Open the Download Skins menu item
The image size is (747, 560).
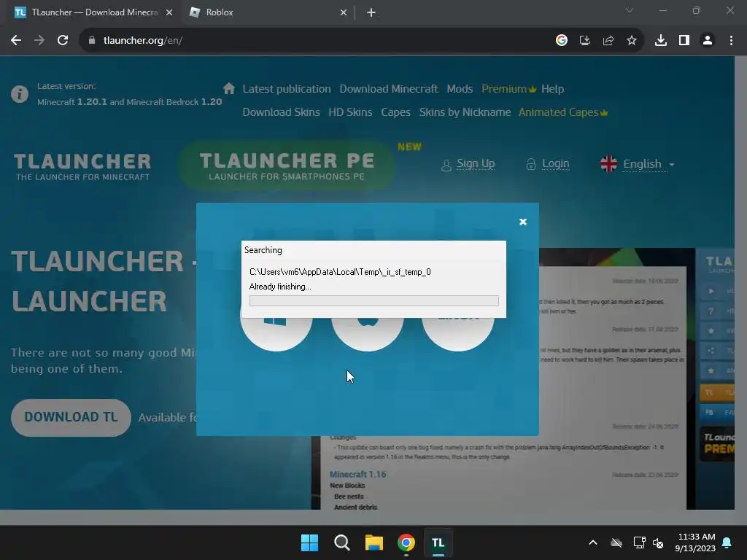(281, 112)
